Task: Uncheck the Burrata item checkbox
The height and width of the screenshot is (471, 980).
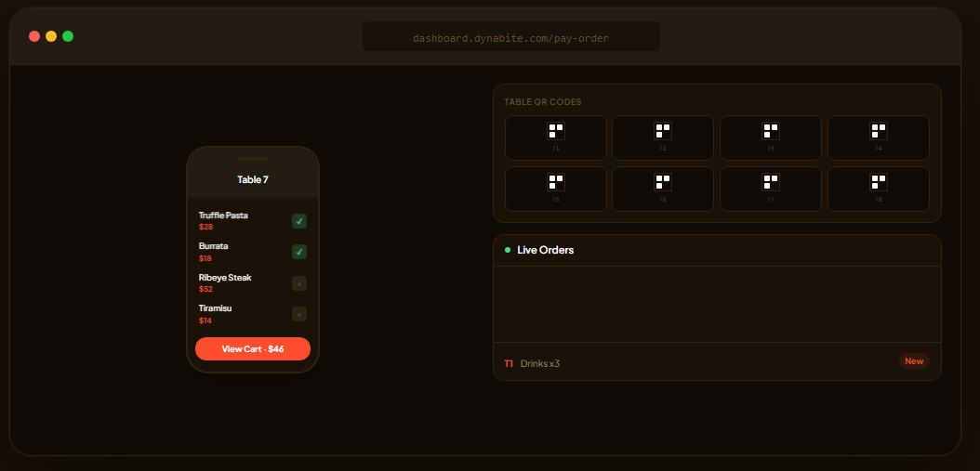Action: click(299, 252)
